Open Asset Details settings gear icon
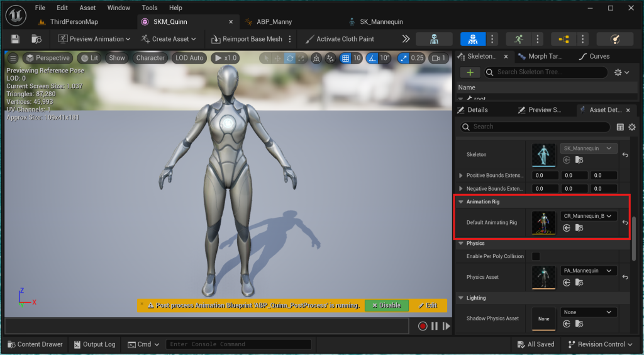Screen dimensions: 644x355 (632, 127)
